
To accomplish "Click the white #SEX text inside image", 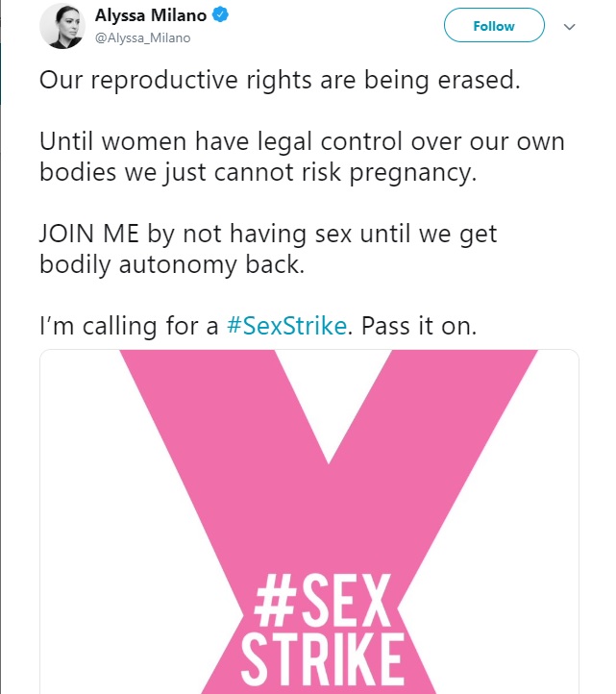I will tap(322, 600).
